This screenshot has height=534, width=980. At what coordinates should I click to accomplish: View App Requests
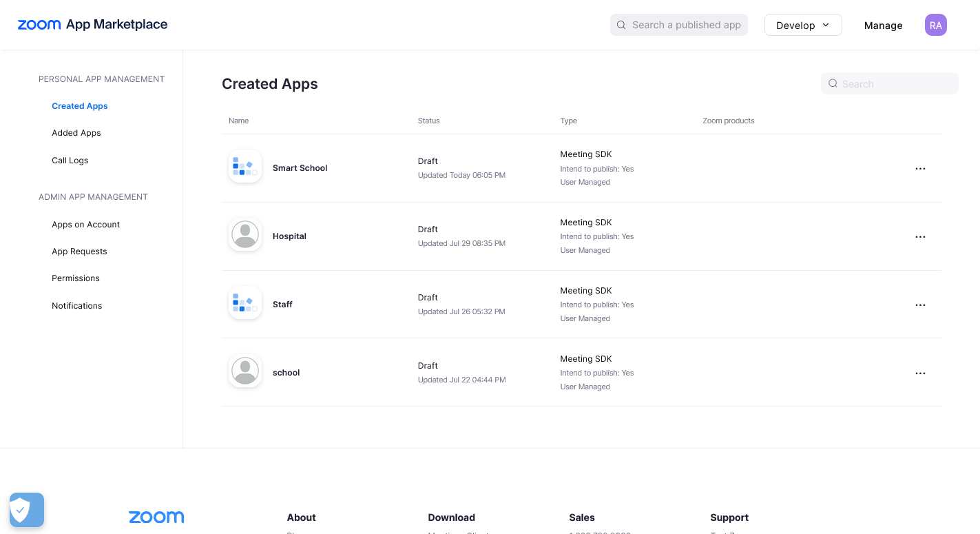[x=79, y=251]
